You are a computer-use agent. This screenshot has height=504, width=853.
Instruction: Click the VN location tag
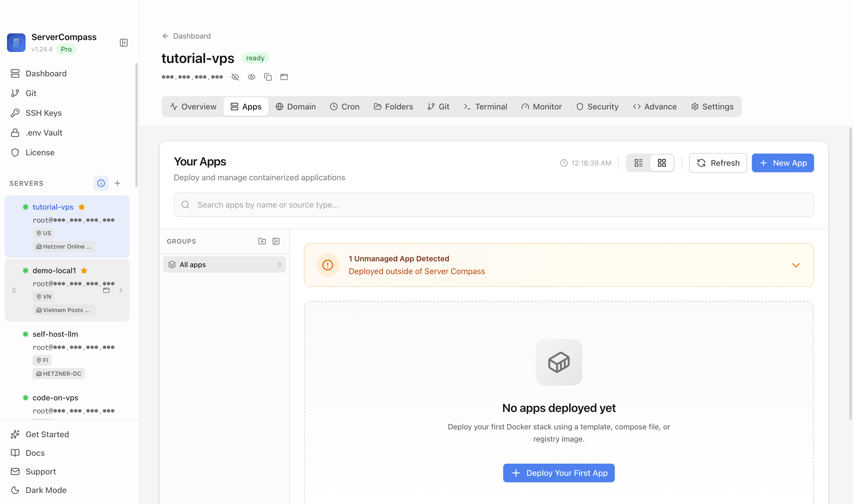[x=44, y=297]
